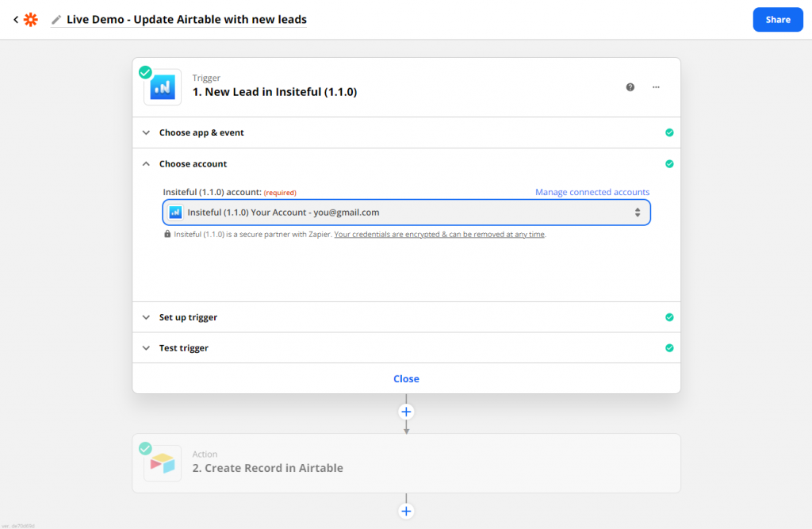Add a step using the plus button after Airtable action
This screenshot has width=812, height=529.
pos(406,512)
